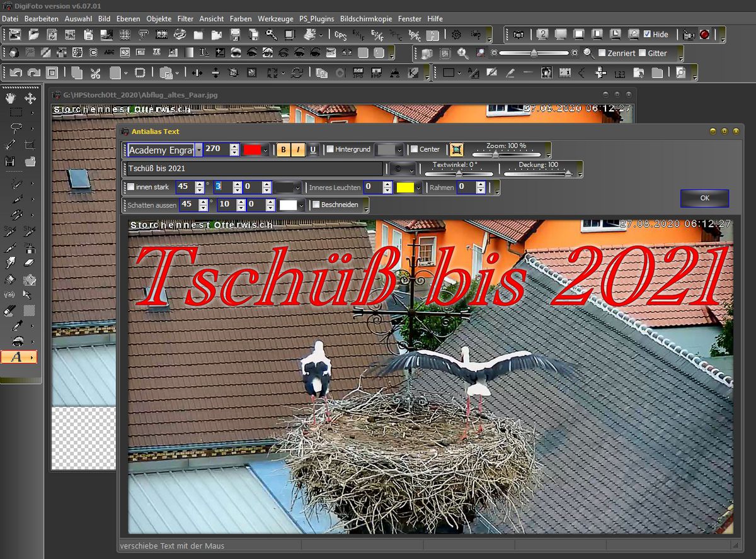756x559 pixels.
Task: Open the Academy Engraved font dropdown
Action: [x=199, y=150]
